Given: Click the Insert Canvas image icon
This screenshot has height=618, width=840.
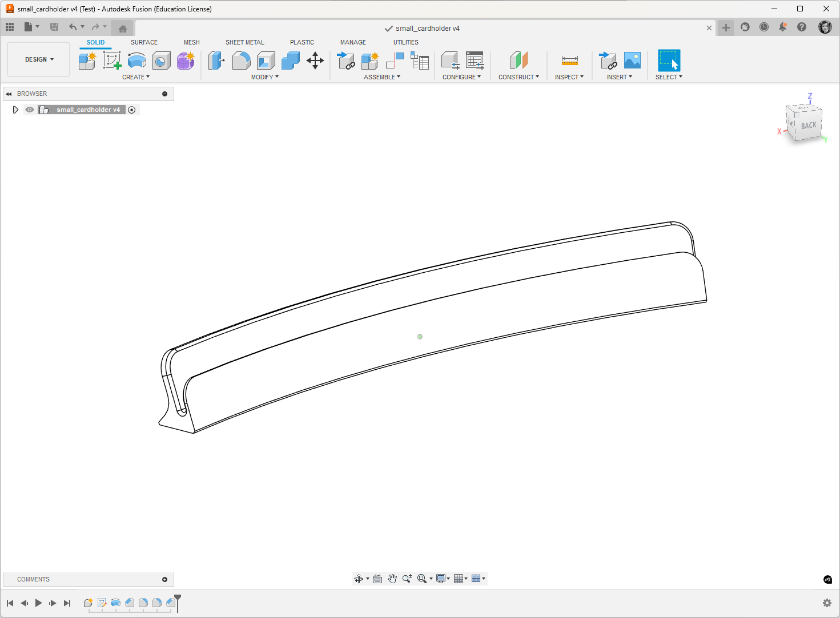Looking at the screenshot, I should [632, 60].
